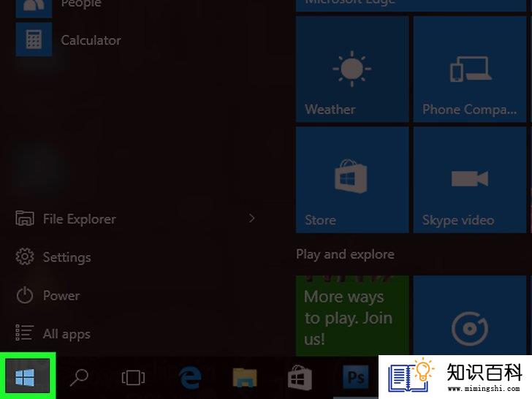Click the People label
This screenshot has width=532, height=399.
click(81, 4)
